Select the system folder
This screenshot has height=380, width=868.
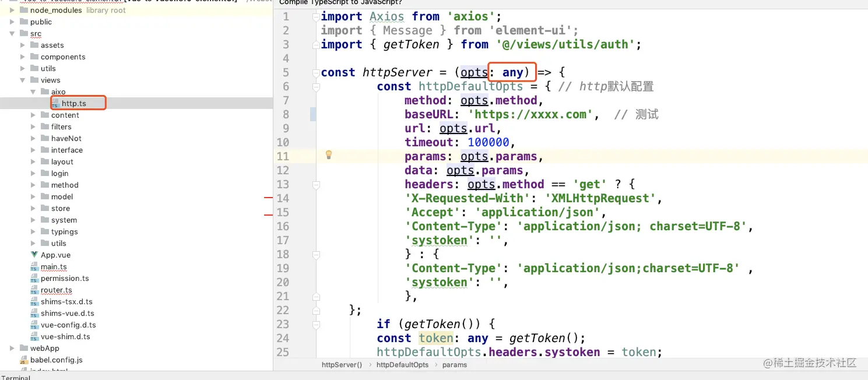point(64,220)
